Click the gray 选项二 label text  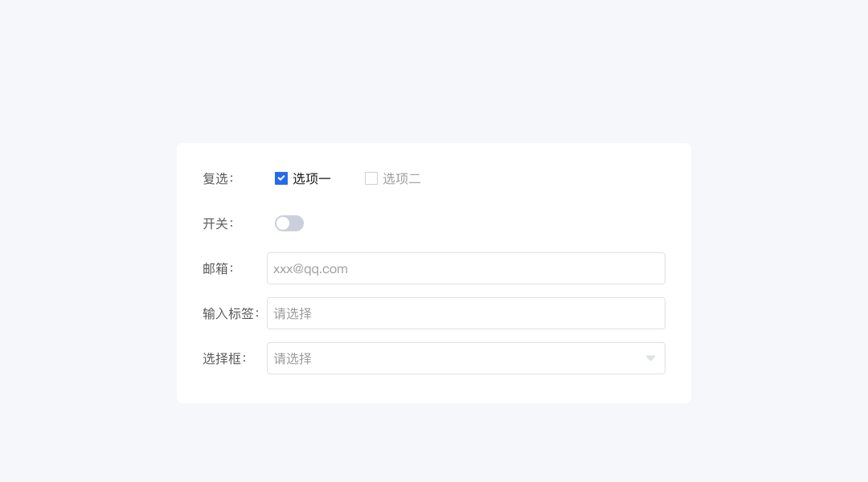[402, 178]
